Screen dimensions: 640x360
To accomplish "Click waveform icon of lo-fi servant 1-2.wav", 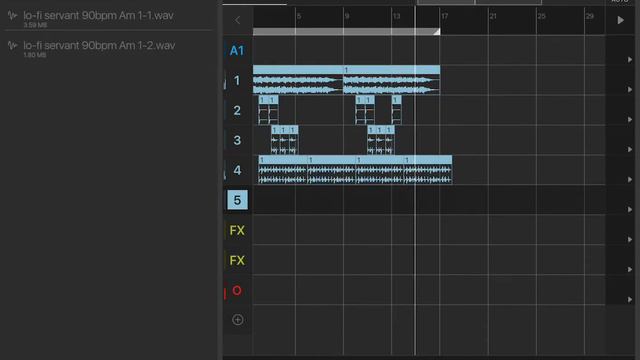I will point(12,46).
